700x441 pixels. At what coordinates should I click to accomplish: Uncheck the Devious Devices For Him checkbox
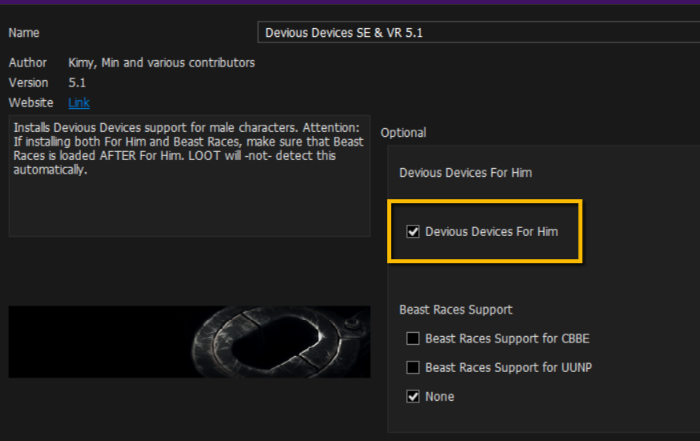pyautogui.click(x=413, y=232)
